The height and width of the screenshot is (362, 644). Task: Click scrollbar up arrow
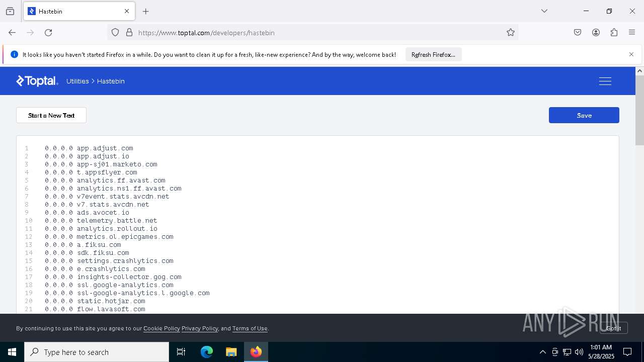point(639,71)
